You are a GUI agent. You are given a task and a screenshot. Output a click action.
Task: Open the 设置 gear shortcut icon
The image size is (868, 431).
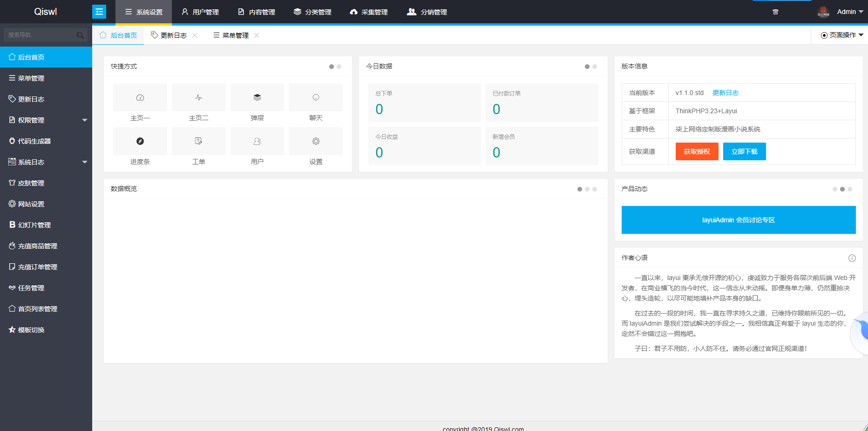(x=316, y=141)
